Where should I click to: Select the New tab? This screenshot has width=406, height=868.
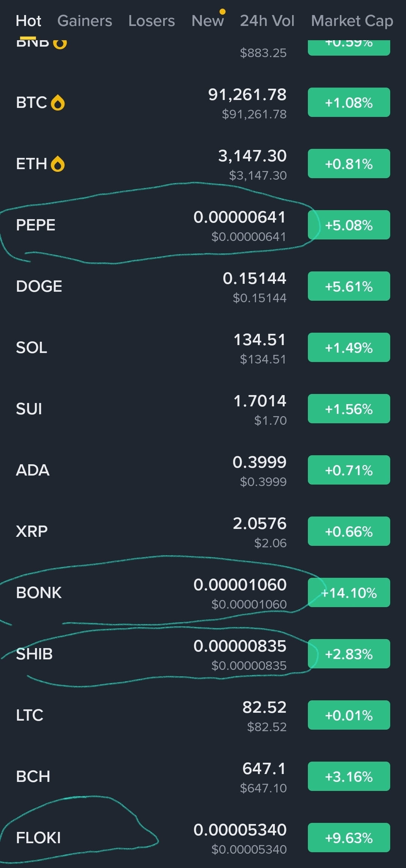[x=208, y=21]
